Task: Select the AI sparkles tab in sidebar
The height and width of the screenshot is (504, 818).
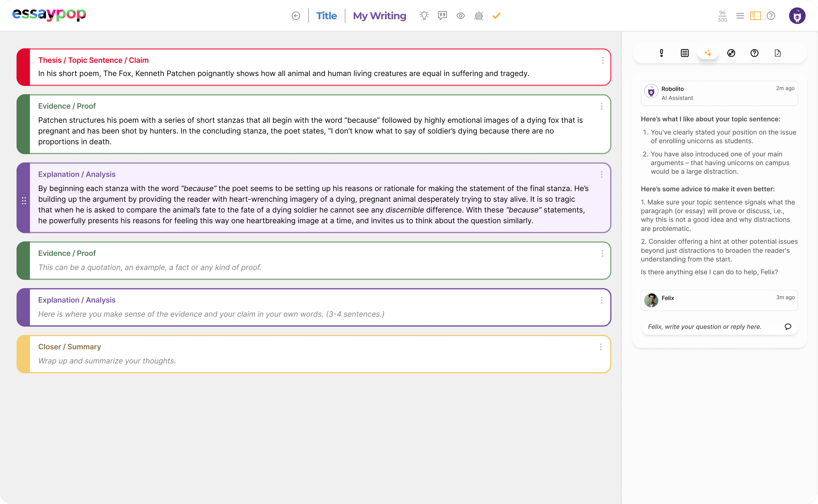Action: coord(708,53)
